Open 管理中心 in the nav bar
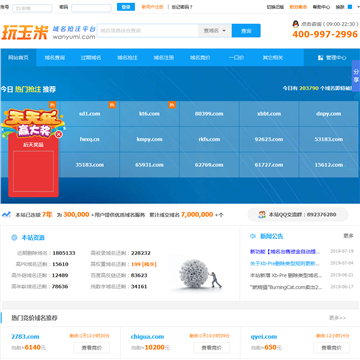The width and height of the screenshot is (360, 360). 332,58
